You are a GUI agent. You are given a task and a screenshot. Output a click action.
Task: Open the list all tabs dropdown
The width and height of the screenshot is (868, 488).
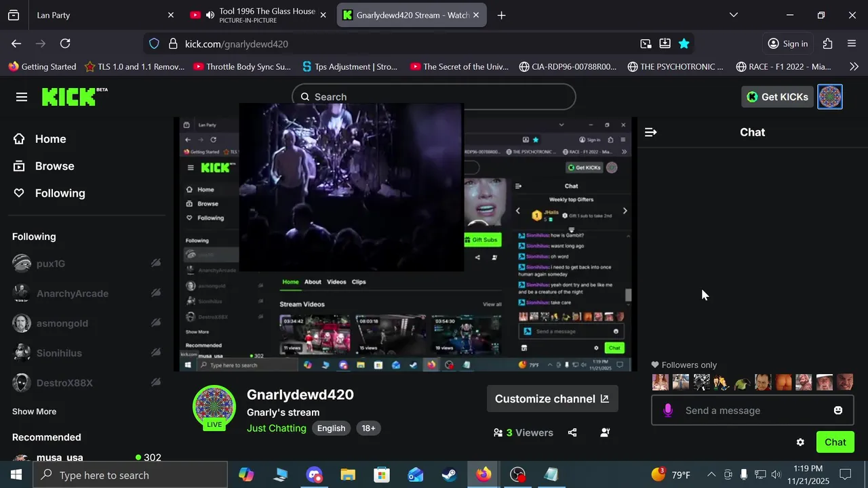(733, 15)
